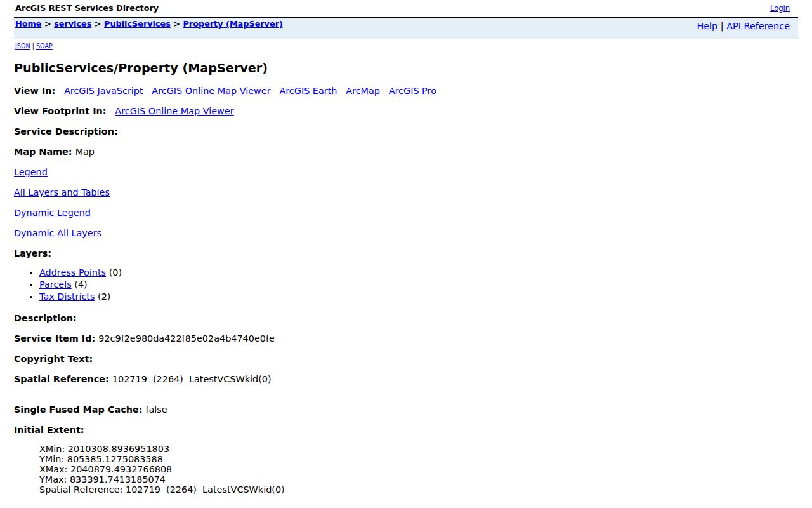Open the Tax Districts layer
Viewport: 812px width, 508px height.
coord(67,297)
